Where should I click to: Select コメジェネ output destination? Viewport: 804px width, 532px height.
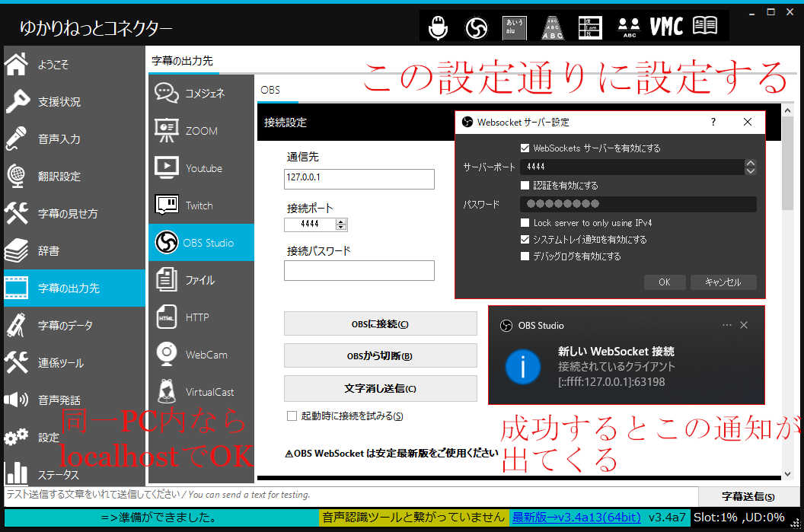pyautogui.click(x=201, y=94)
